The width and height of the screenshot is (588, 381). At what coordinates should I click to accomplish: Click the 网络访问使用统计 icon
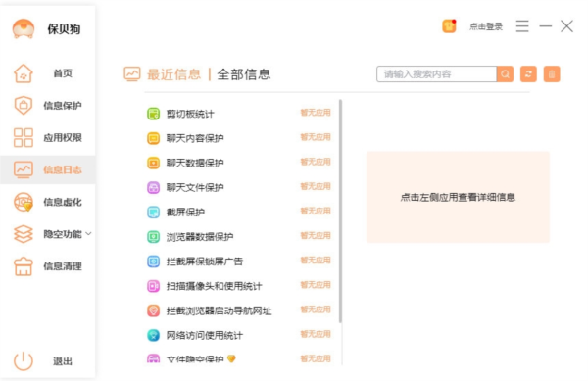pyautogui.click(x=153, y=335)
